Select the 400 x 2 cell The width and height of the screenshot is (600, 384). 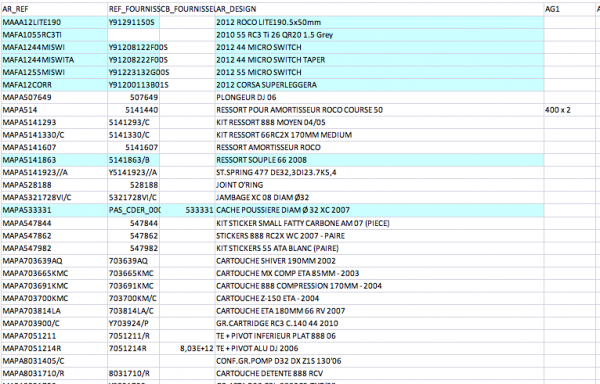[x=569, y=110]
